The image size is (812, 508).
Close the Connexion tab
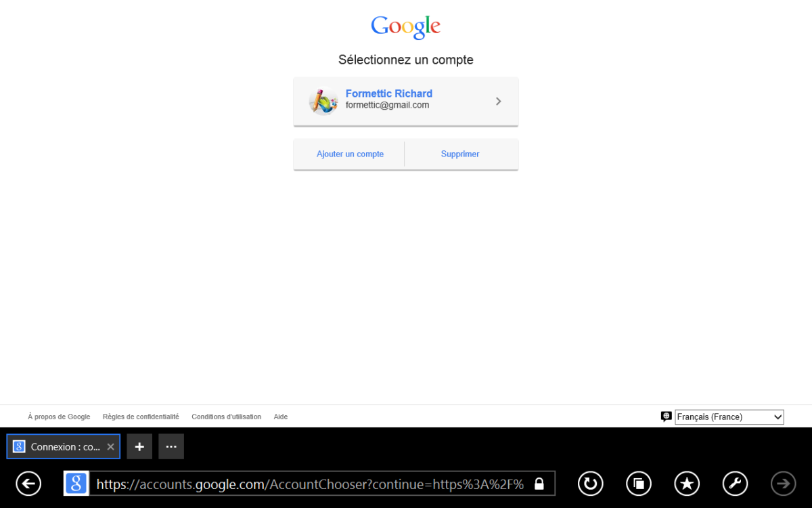(110, 447)
